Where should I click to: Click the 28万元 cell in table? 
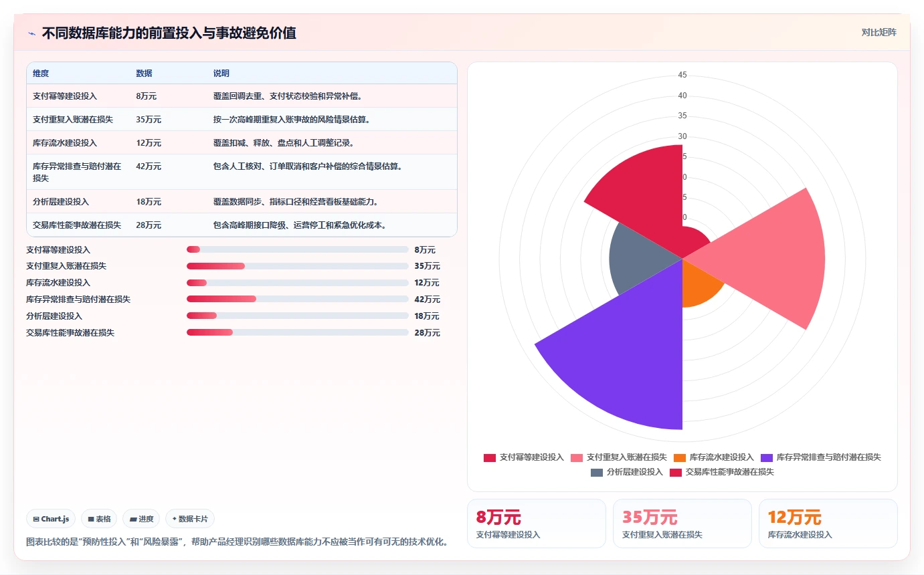pos(149,225)
